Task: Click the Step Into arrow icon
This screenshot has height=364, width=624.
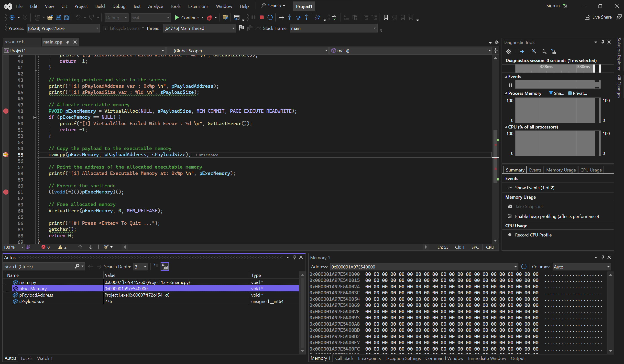Action: coord(290,17)
